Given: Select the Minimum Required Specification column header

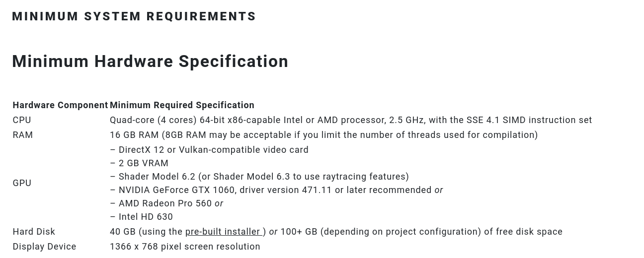Looking at the screenshot, I should 182,105.
